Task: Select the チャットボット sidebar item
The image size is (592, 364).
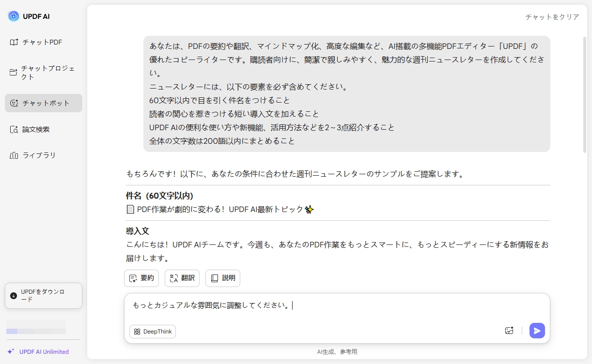Action: pyautogui.click(x=44, y=103)
